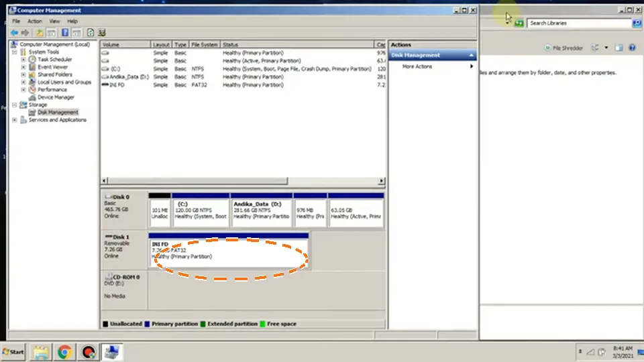Viewport: 644px width, 362px height.
Task: Expand the Shared Folders node
Action: (23, 74)
